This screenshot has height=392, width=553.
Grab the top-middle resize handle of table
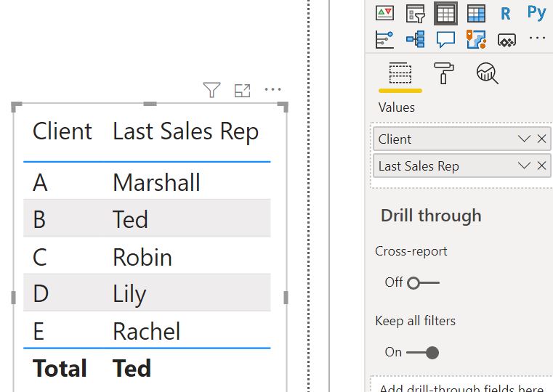150,104
